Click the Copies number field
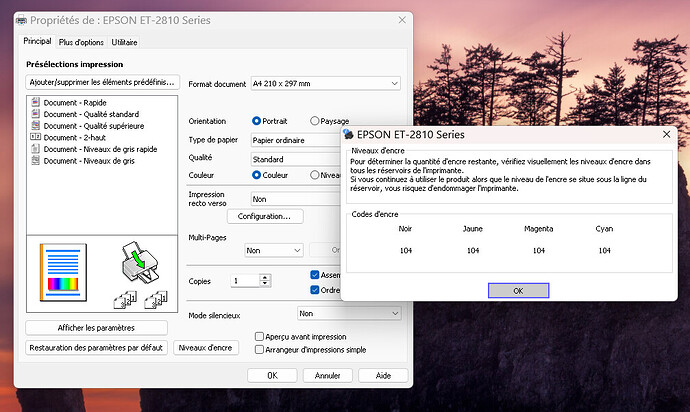Viewport: 690px width, 412px height. 245,280
